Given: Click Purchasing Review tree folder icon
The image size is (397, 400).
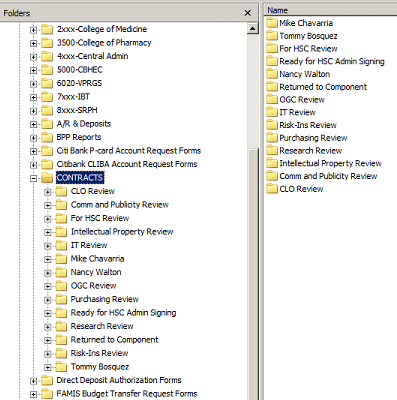Looking at the screenshot, I should point(61,300).
